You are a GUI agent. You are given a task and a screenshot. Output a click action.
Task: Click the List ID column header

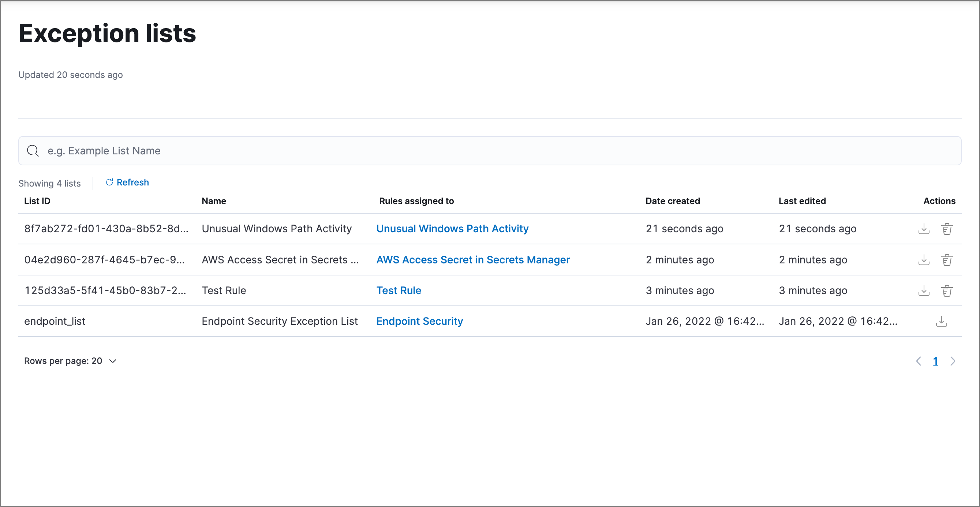tap(37, 201)
